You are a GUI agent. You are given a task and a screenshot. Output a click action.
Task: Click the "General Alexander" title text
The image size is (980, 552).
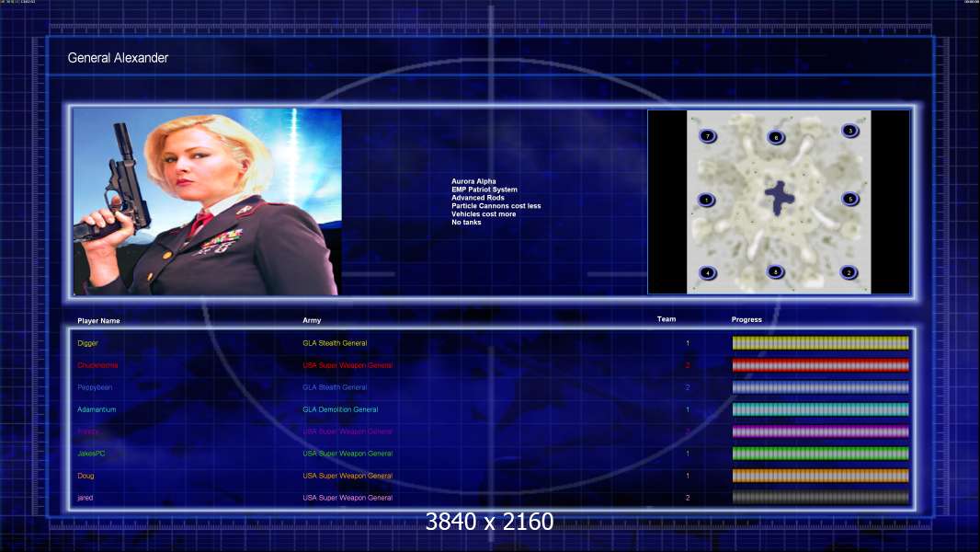(118, 58)
